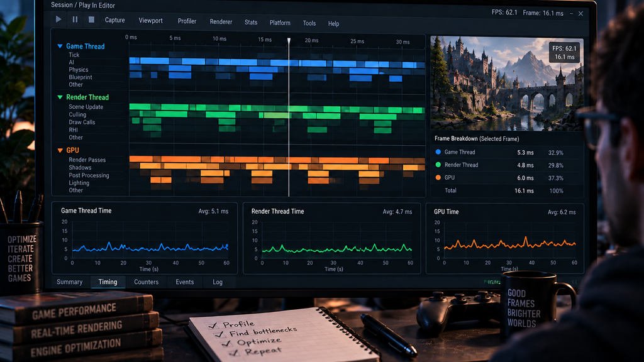Click the Frame Breakdown (Selected Frame) heading
Viewport: 644px width, 362px height.
[477, 139]
